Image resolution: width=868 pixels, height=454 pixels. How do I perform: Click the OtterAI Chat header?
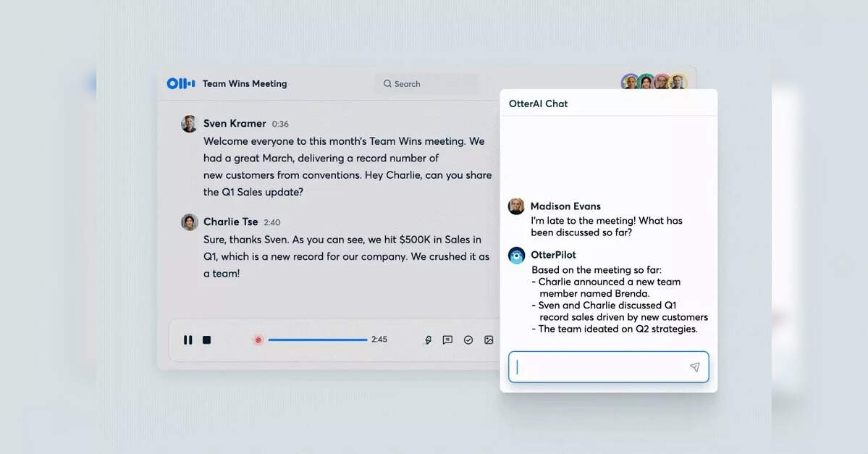click(x=539, y=104)
